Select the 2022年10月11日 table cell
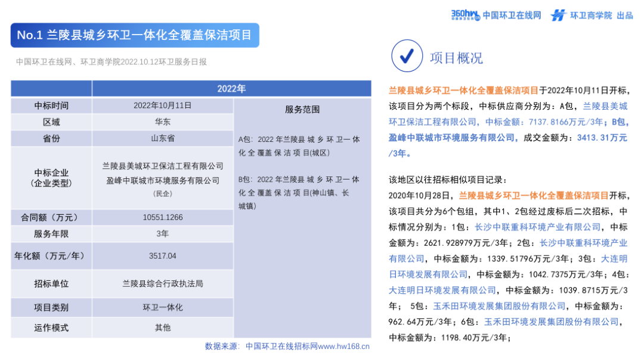The image size is (644, 356). point(163,106)
